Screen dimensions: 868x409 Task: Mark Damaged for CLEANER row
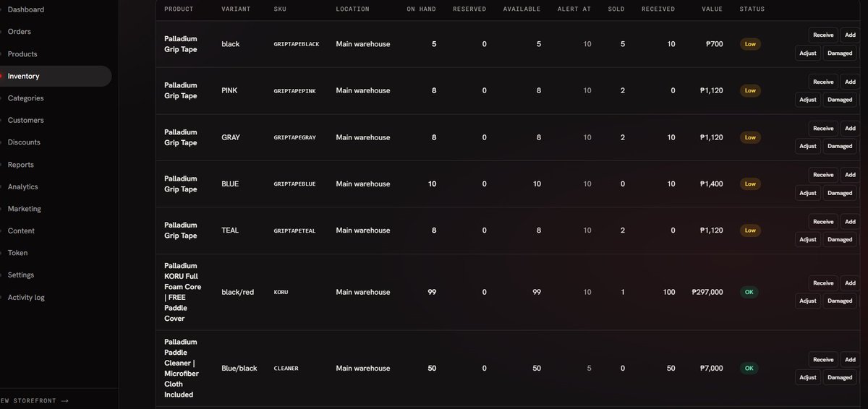(x=840, y=377)
